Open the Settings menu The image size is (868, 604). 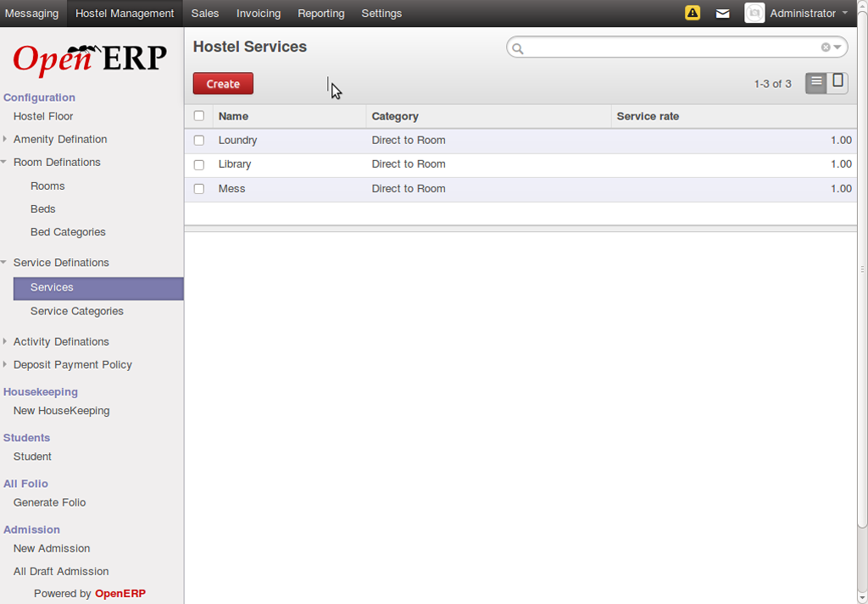click(381, 14)
